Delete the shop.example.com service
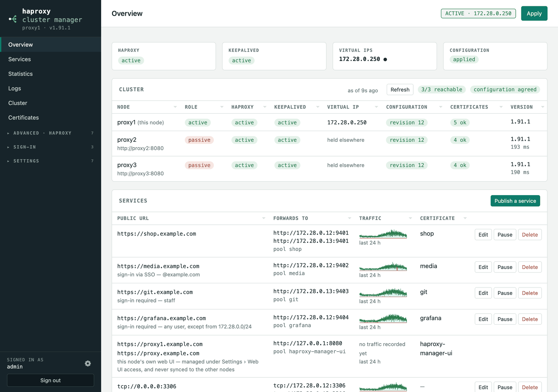This screenshot has height=392, width=558. coord(530,235)
